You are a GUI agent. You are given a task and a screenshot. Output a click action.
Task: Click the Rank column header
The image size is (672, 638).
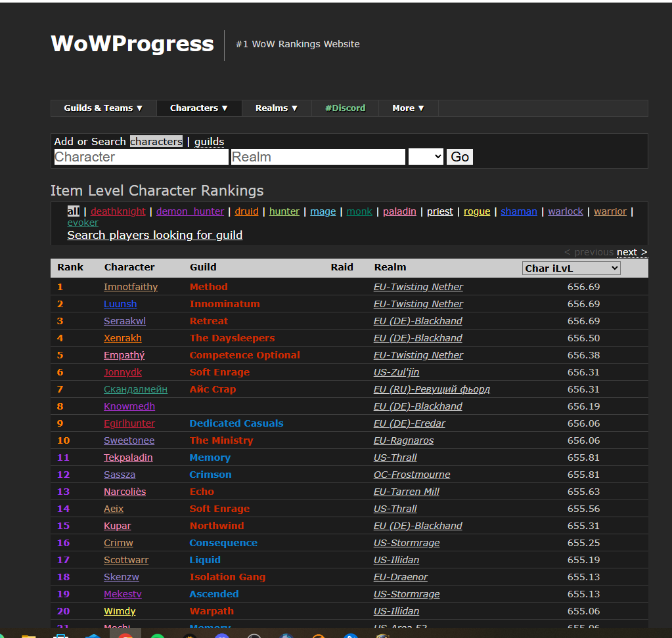(70, 267)
